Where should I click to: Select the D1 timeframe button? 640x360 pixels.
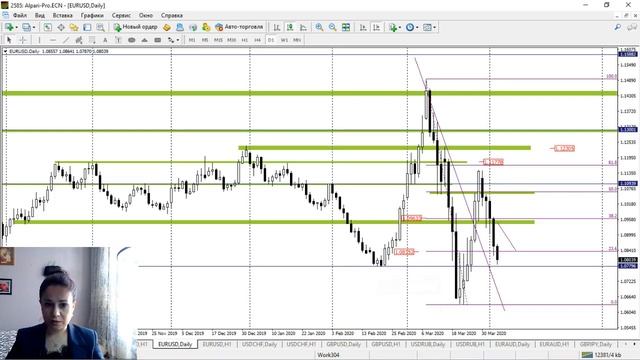[x=271, y=40]
